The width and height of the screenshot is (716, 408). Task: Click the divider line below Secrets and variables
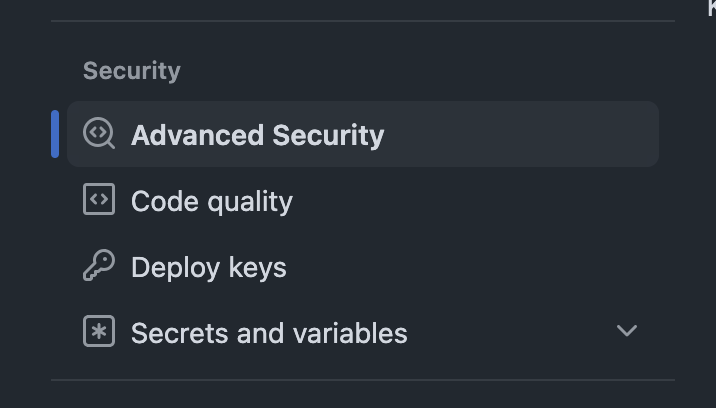pos(362,380)
